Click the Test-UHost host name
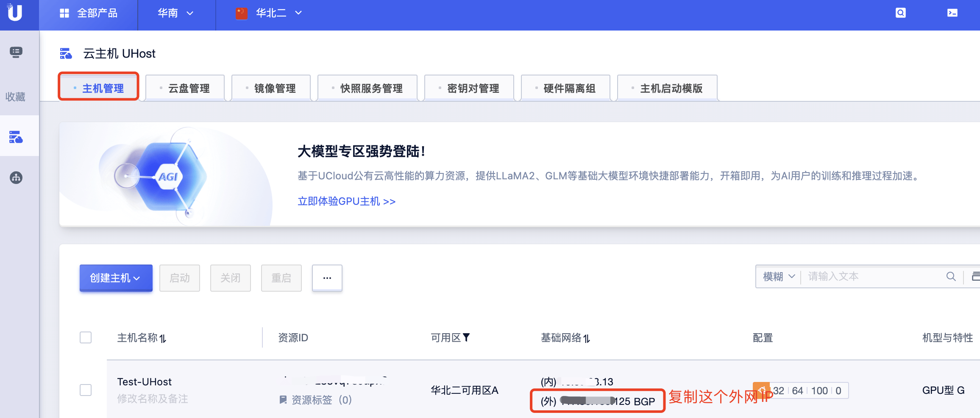This screenshot has height=418, width=980. tap(145, 382)
